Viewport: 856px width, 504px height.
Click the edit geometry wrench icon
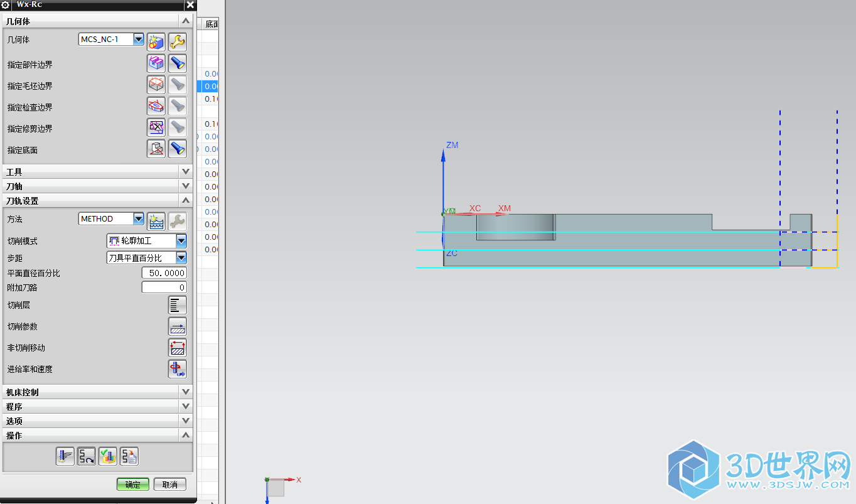178,42
